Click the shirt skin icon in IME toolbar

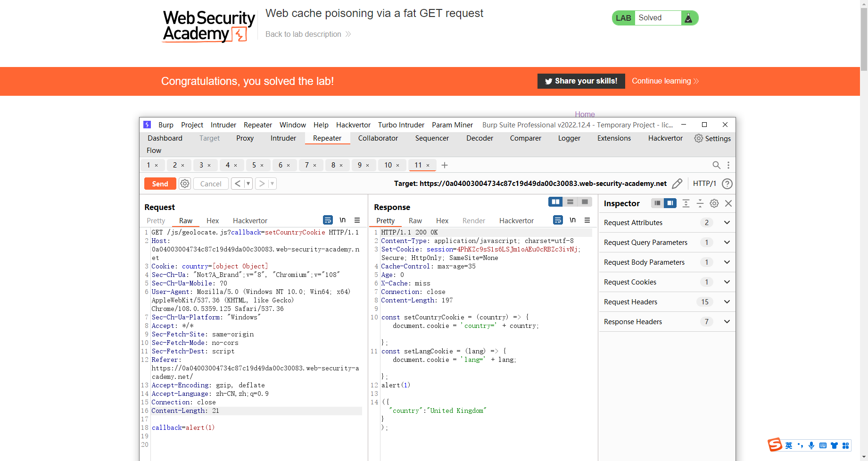pos(834,445)
